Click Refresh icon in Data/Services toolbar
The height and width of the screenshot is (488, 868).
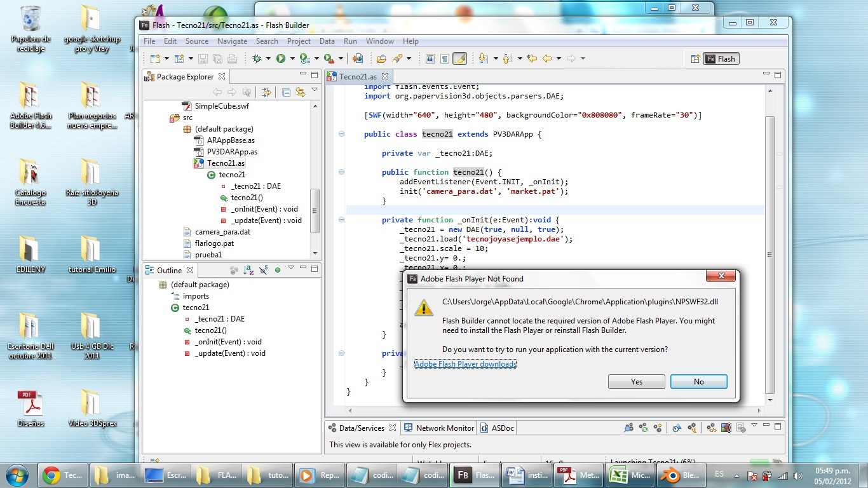point(643,428)
